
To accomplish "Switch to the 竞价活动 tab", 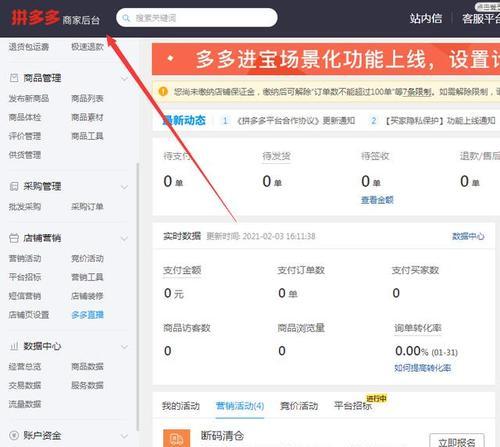I will coord(299,406).
